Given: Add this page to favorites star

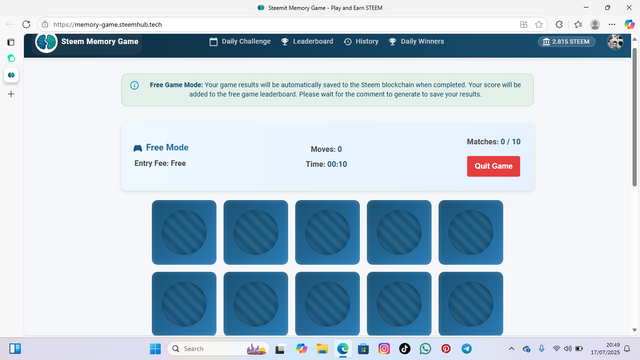Looking at the screenshot, I should point(539,24).
